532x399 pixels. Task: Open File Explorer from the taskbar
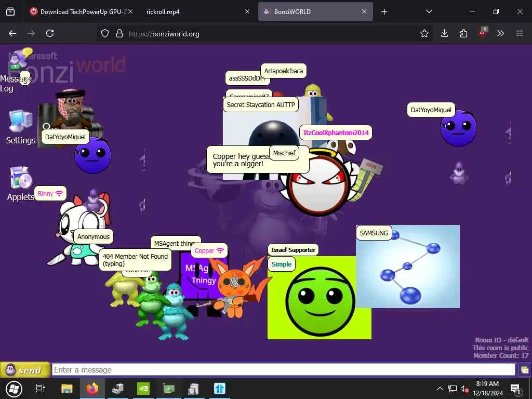pyautogui.click(x=67, y=389)
